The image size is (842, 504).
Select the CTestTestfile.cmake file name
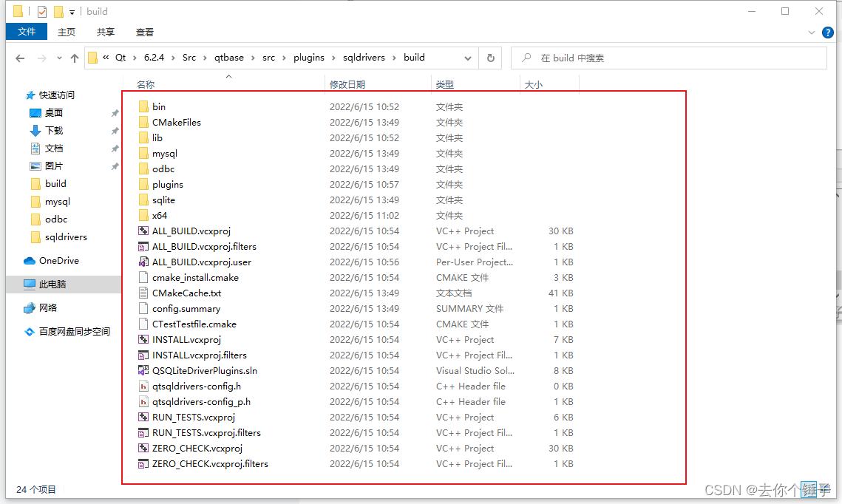click(194, 324)
